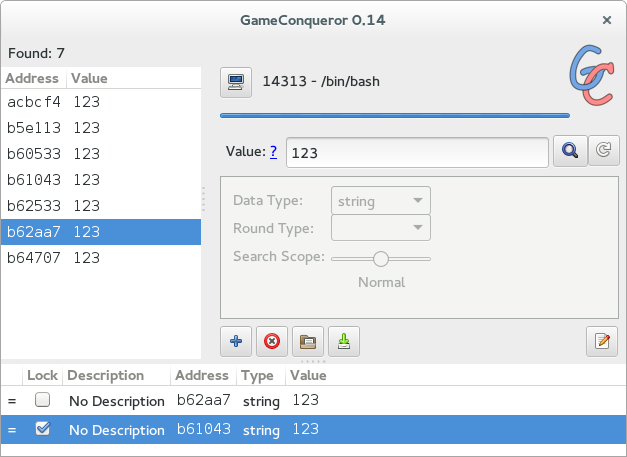This screenshot has height=457, width=627.
Task: Click 'string' type cell of b62aa7 entry
Action: point(261,401)
